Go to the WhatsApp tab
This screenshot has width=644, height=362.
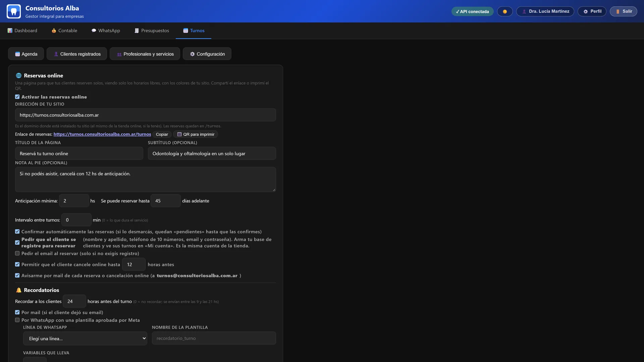coord(106,31)
